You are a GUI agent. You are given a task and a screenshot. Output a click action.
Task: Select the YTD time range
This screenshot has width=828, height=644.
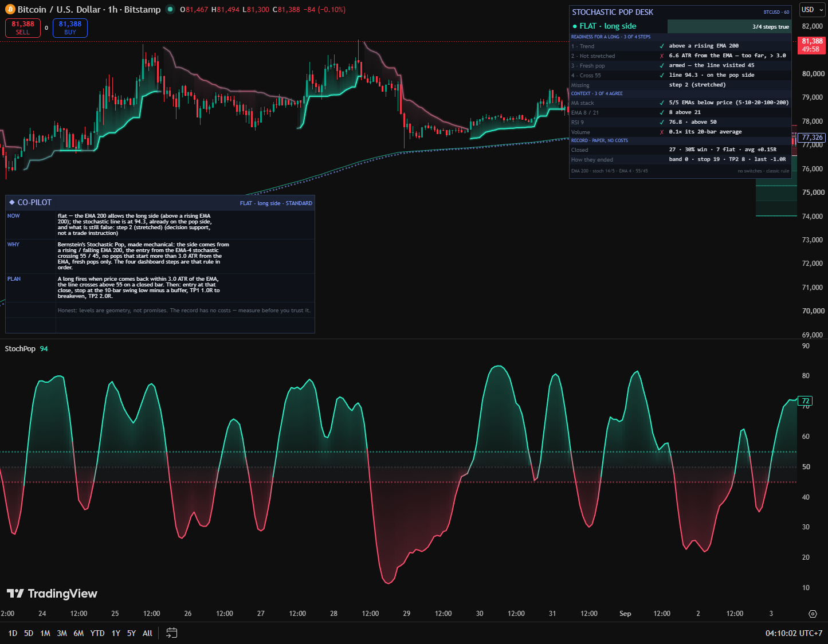(x=97, y=633)
